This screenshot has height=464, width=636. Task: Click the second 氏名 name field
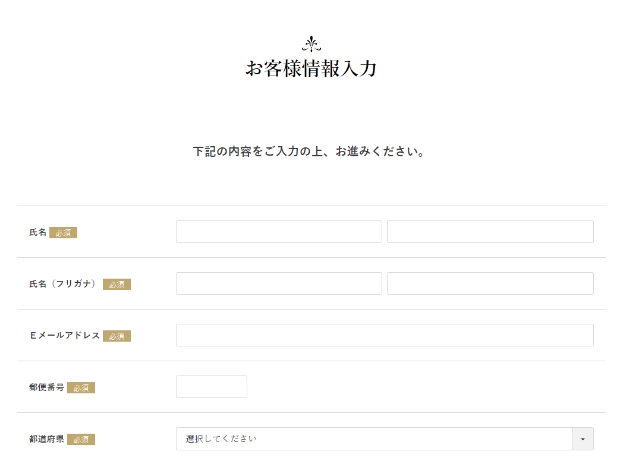[490, 232]
